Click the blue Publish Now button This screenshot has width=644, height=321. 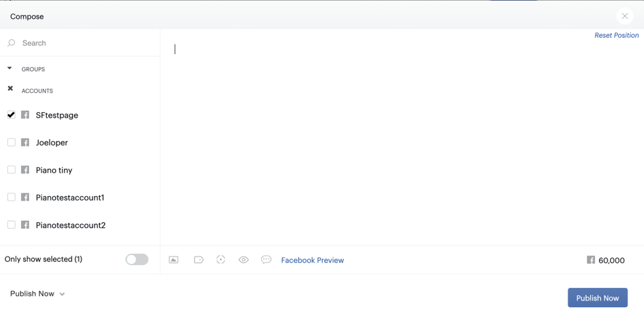(598, 298)
